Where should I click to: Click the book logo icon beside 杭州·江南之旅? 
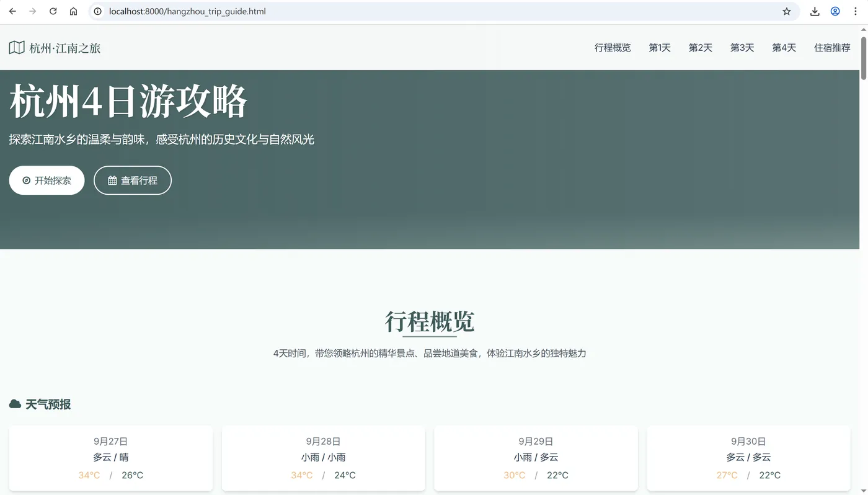click(x=16, y=47)
